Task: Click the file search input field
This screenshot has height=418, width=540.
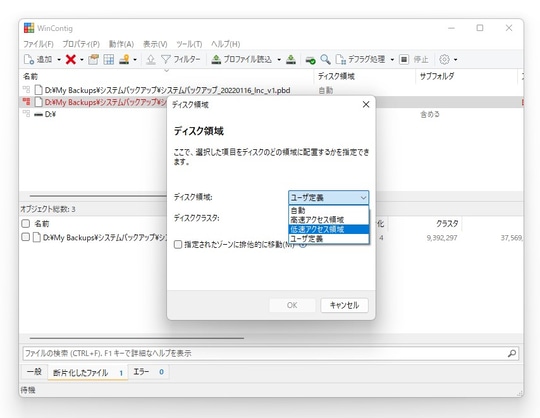Action: tap(265, 353)
